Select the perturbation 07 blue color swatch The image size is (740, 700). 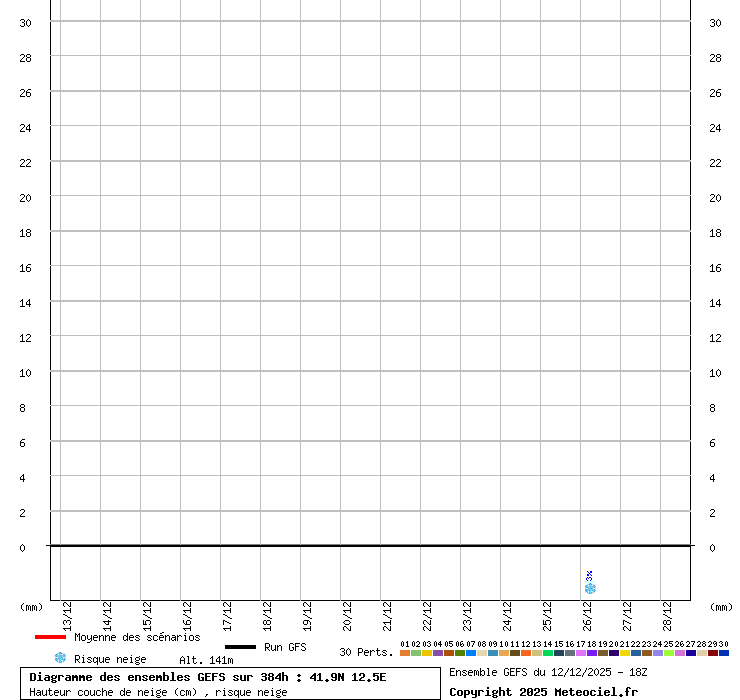(x=471, y=653)
